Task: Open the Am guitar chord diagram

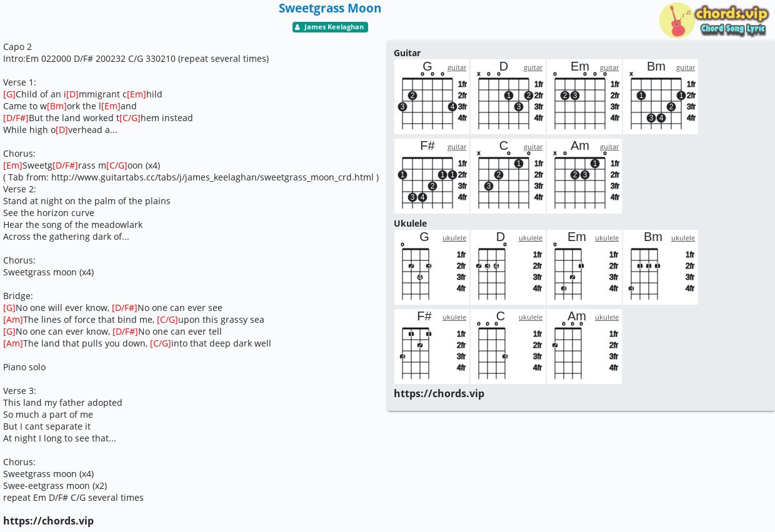Action: coord(584,176)
